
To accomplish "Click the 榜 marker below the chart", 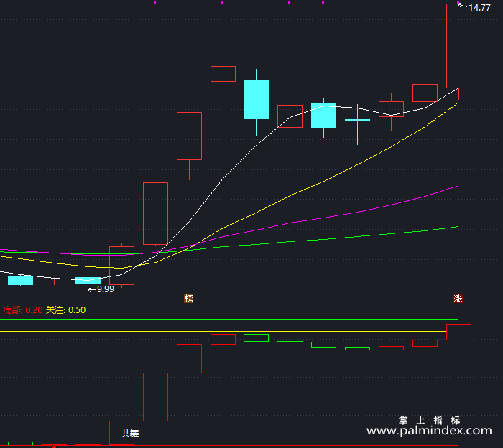I will 188,299.
